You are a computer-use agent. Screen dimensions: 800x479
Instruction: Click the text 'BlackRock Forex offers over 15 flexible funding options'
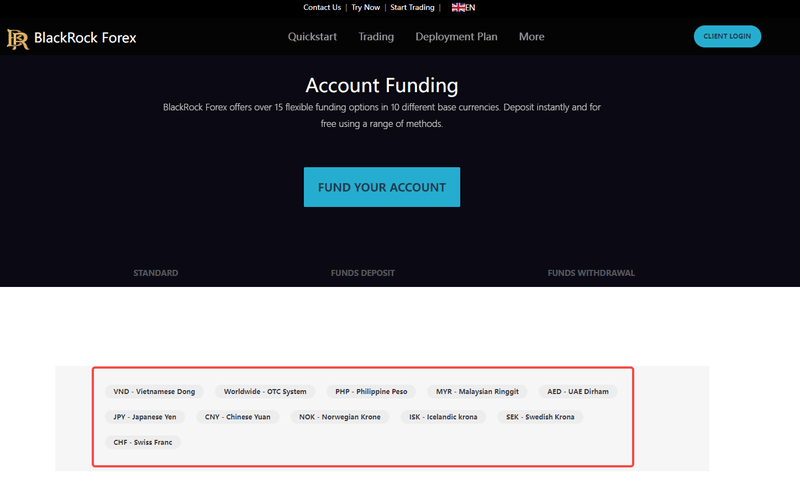(271, 107)
